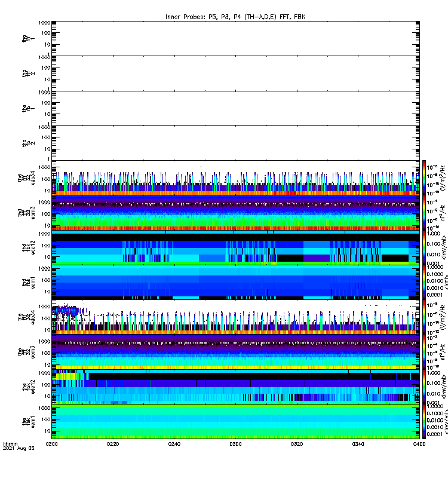The image size is (448, 478).
Task: Select the 'tha fb 1' panel label
Action: [x=29, y=108]
